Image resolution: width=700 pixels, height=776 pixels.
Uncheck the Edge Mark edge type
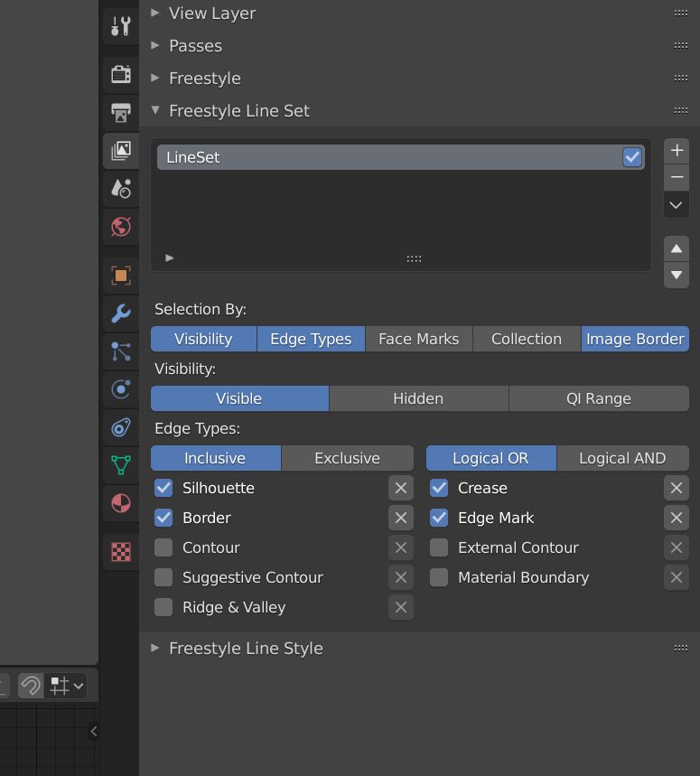[439, 518]
